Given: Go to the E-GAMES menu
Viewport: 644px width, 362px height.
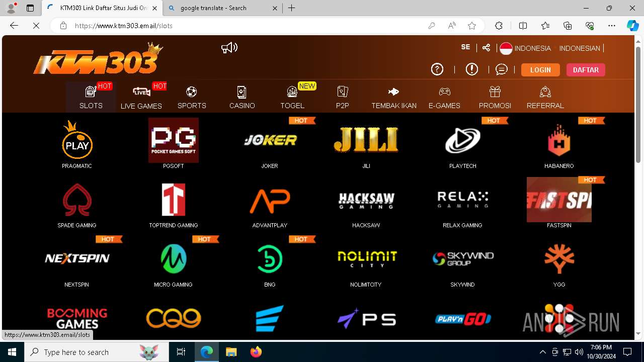Looking at the screenshot, I should tap(444, 97).
